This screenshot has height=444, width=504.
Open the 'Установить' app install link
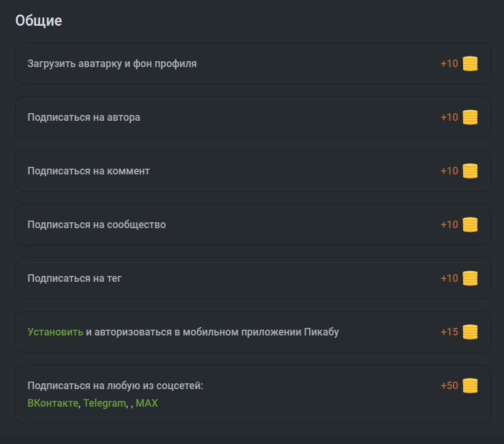[55, 332]
